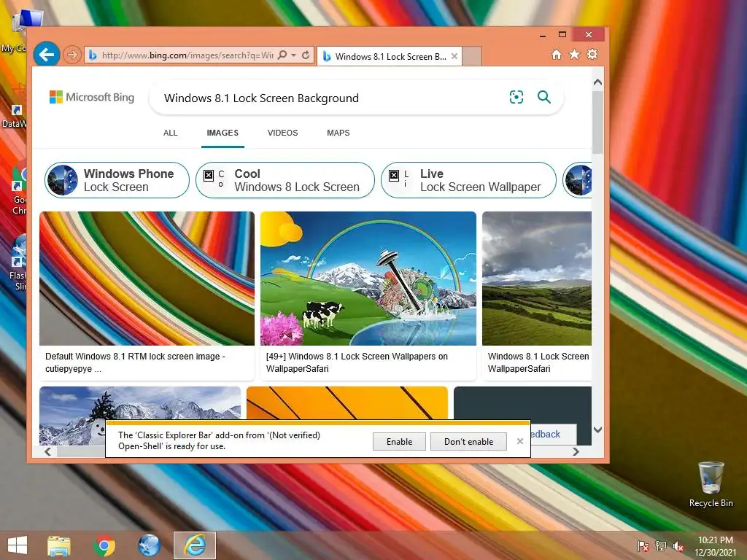This screenshot has width=747, height=560.
Task: Click the Don't enable button
Action: [468, 441]
